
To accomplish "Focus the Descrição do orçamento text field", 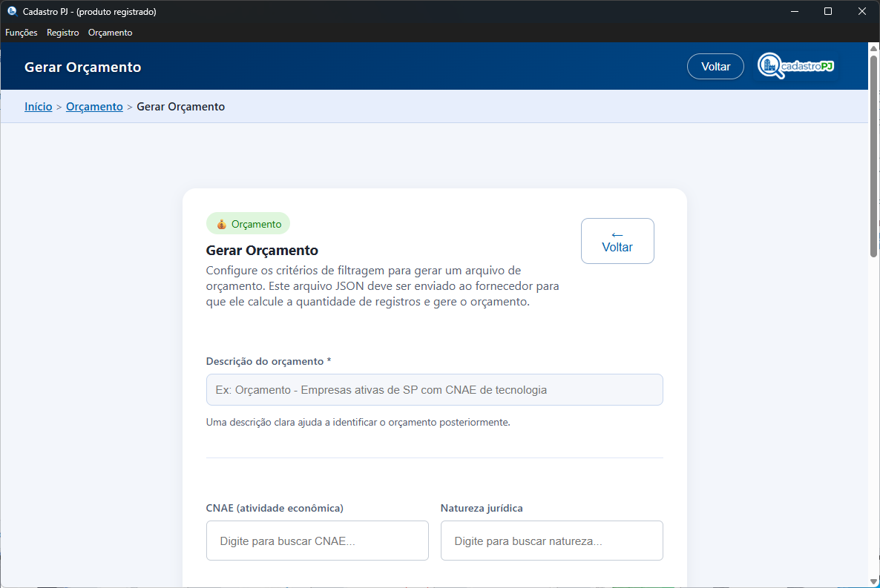I will tap(434, 390).
